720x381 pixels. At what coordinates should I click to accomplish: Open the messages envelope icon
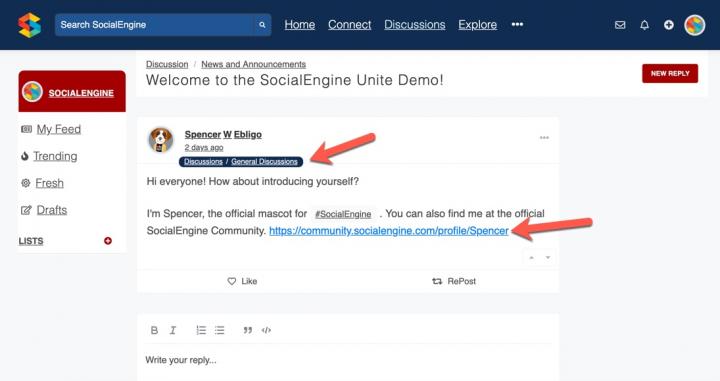click(620, 25)
